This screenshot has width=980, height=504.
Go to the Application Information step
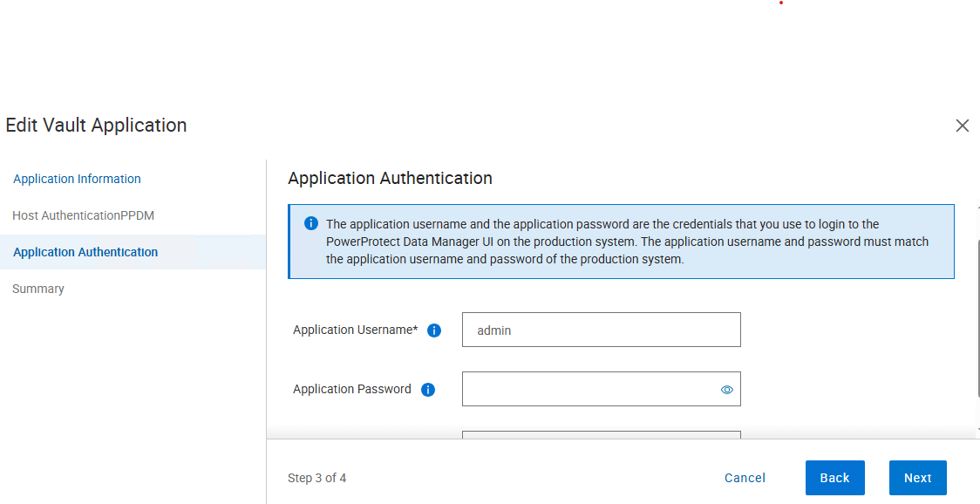[77, 179]
